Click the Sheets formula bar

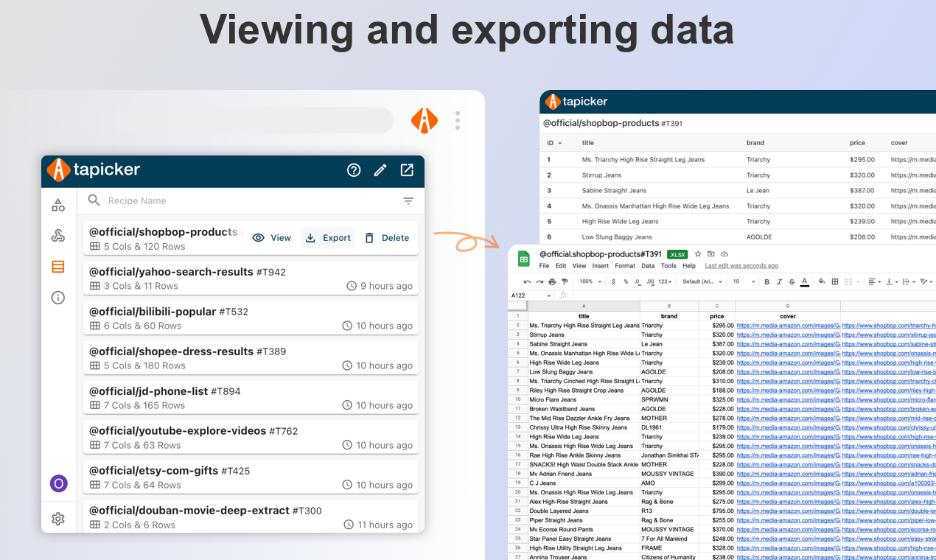click(755, 295)
